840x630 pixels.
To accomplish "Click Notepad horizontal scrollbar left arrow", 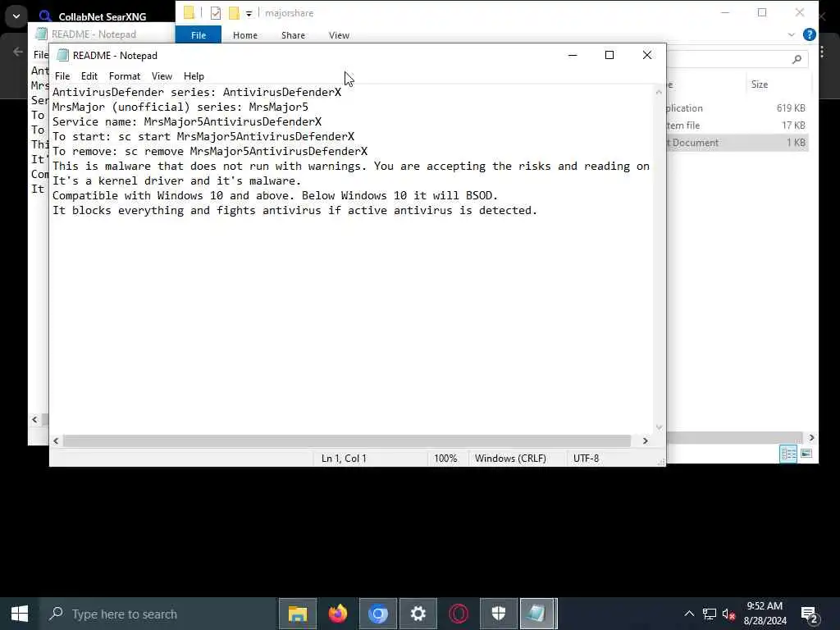I will pos(56,441).
